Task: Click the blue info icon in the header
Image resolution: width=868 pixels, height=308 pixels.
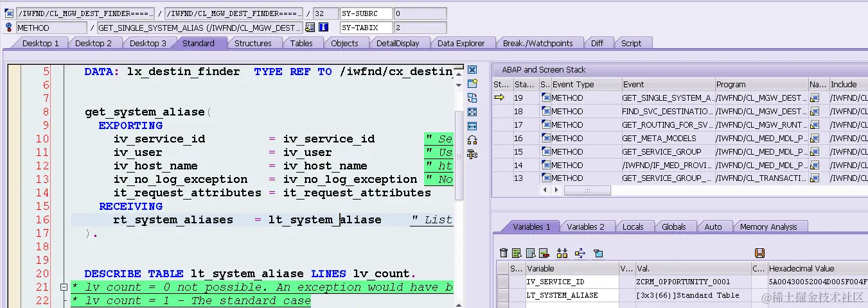Action: pos(324,28)
